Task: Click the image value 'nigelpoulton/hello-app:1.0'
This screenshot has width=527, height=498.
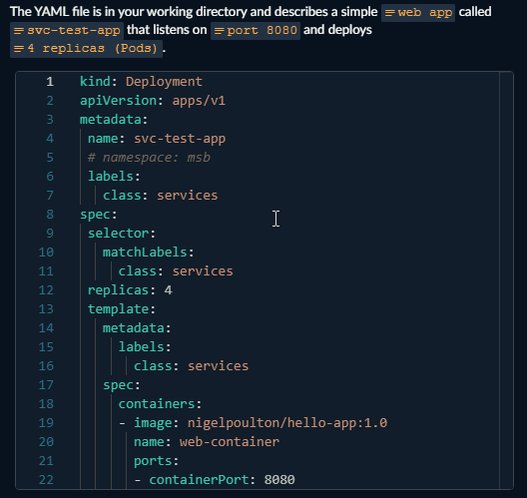Action: click(x=287, y=423)
